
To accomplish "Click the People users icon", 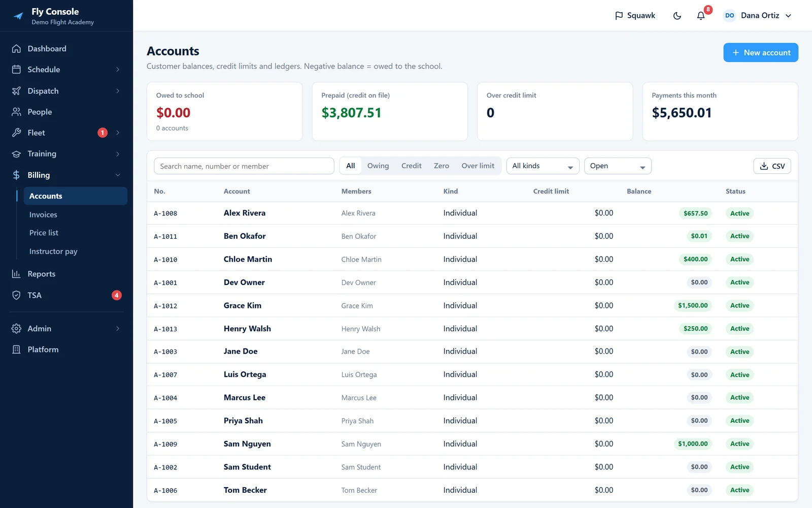I will [x=16, y=112].
